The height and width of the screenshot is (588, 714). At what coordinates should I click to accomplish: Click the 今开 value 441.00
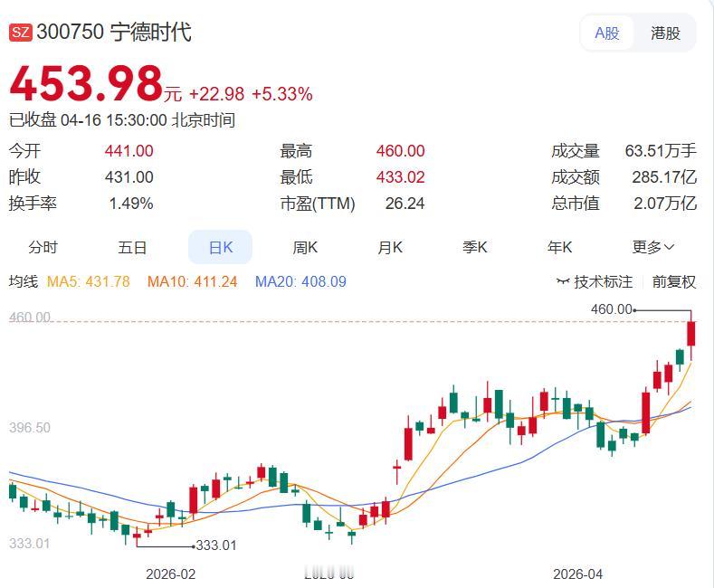pyautogui.click(x=129, y=151)
